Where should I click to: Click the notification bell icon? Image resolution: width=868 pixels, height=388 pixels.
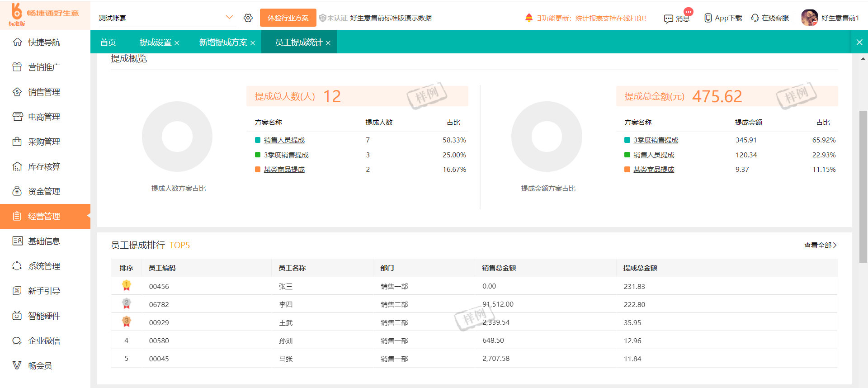tap(529, 18)
